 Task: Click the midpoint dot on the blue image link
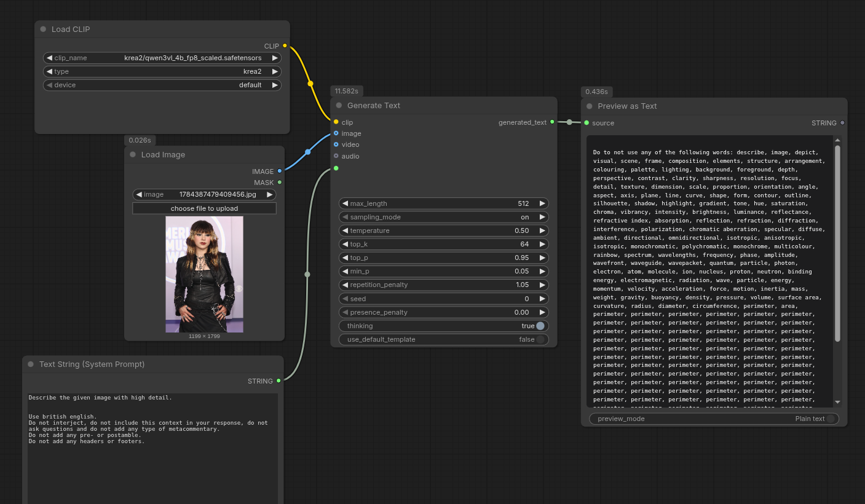[307, 152]
